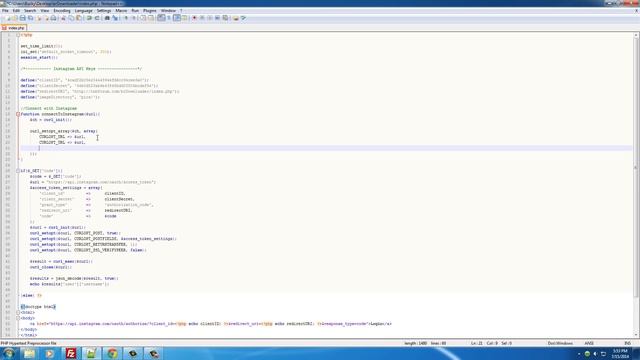This screenshot has width=640, height=360.
Task: Toggle Word Wrap in the toolbar
Action: (x=161, y=18)
